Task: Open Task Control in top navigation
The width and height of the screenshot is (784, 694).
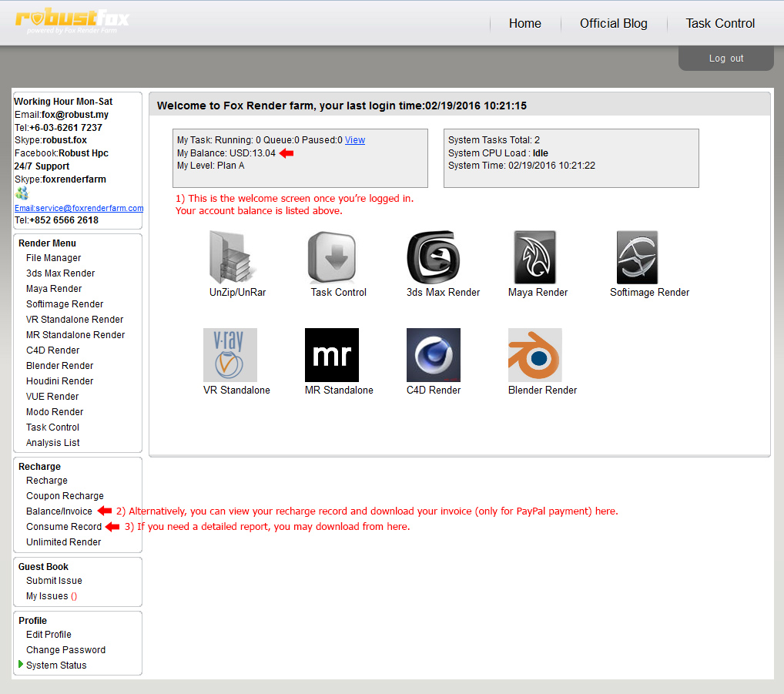Action: (720, 24)
